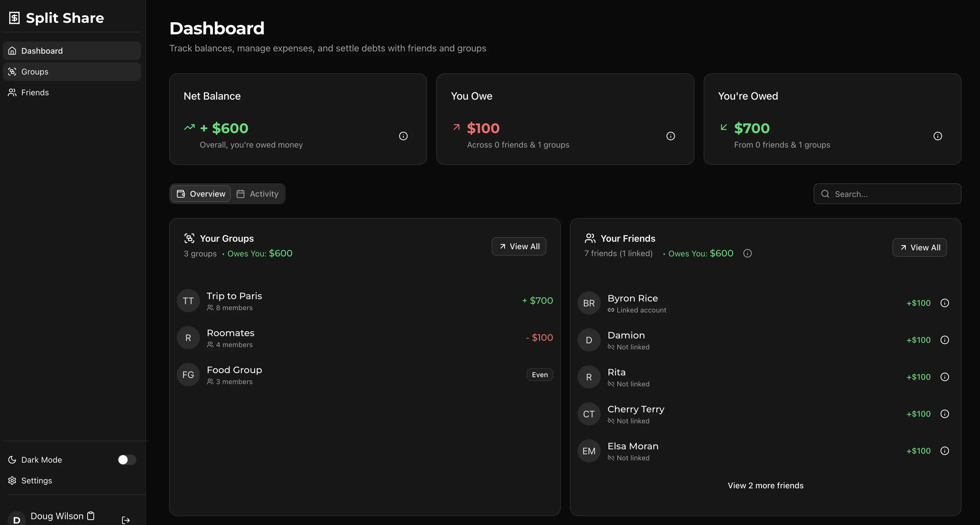Click the Groups icon in the sidebar
Screen dimensions: 980x525
pyautogui.click(x=12, y=72)
